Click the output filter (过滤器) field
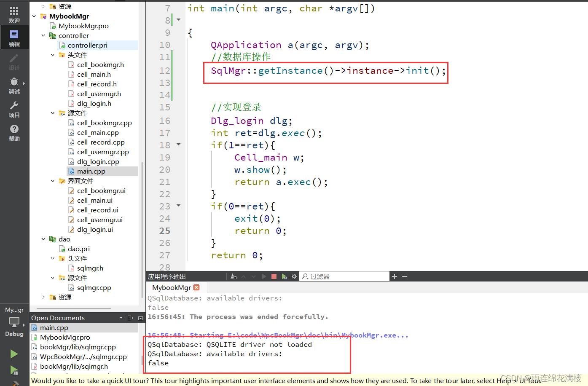 [x=345, y=276]
